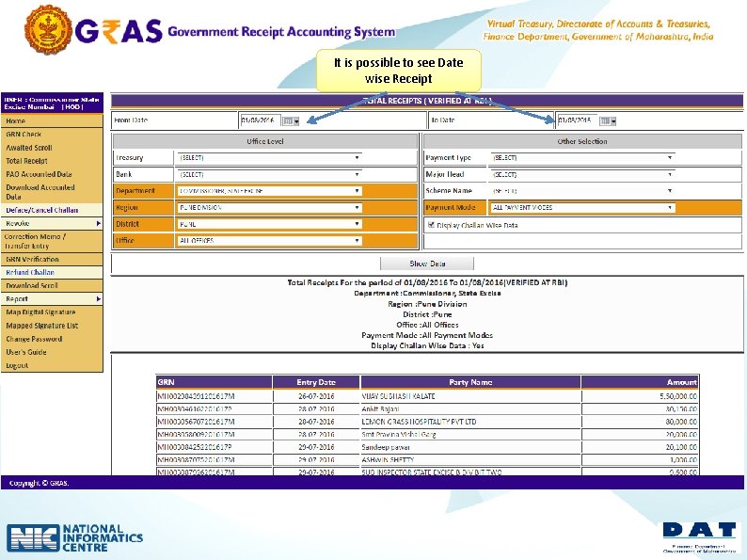Open the Office dropdown showing All Offices
The image size is (747, 560).
(x=269, y=241)
